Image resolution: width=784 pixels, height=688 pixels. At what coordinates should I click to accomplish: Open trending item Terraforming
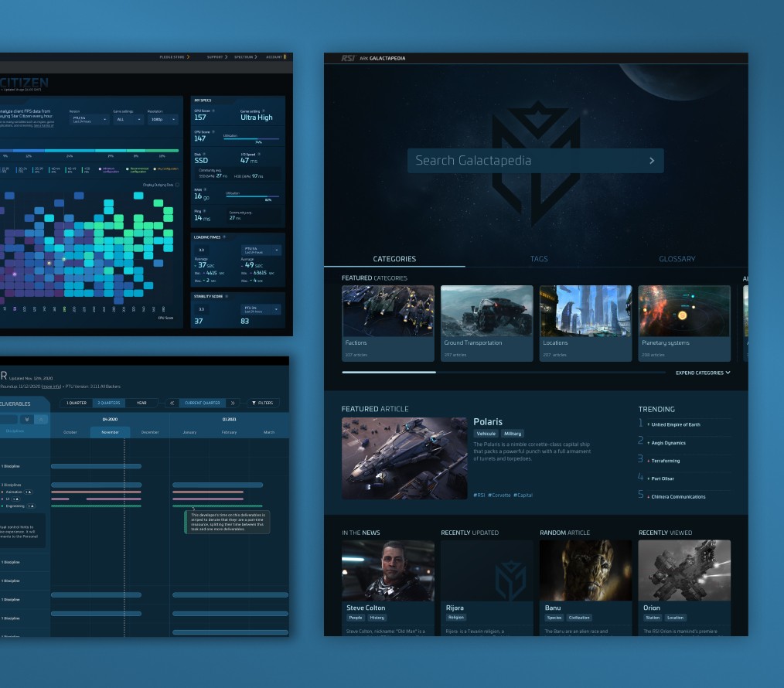[x=666, y=461]
